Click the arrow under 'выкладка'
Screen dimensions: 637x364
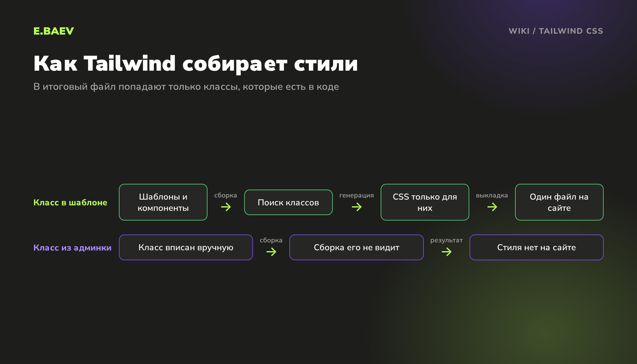pos(492,207)
